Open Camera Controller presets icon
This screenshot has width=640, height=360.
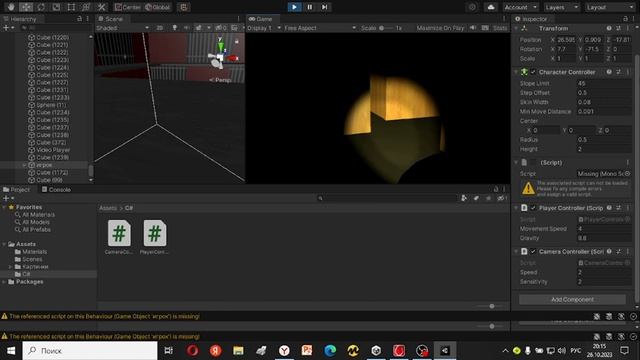click(618, 251)
